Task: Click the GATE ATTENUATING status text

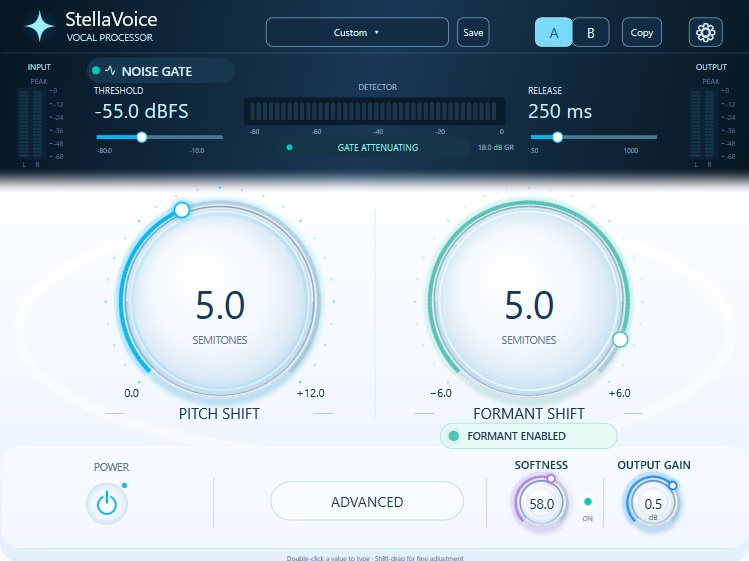Action: 378,148
